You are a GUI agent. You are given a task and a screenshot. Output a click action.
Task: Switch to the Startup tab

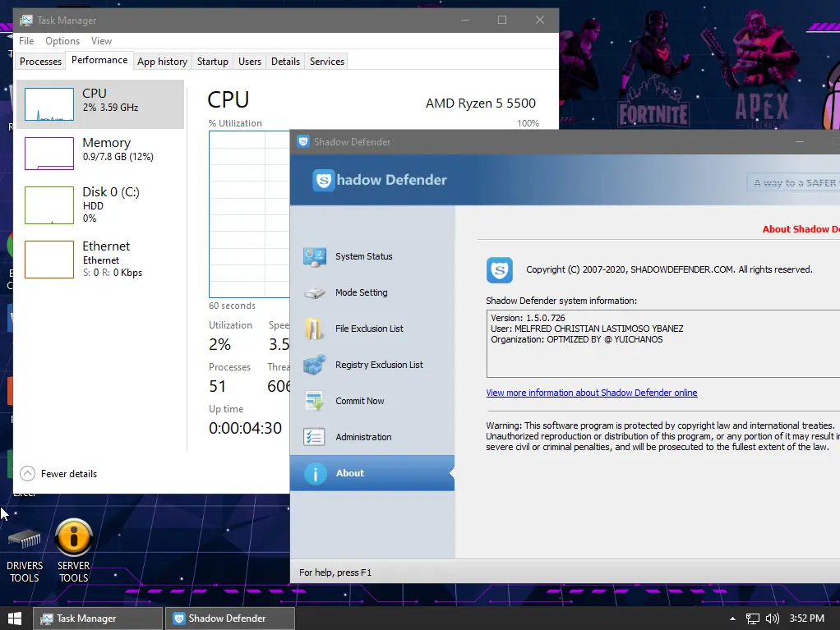coord(213,62)
